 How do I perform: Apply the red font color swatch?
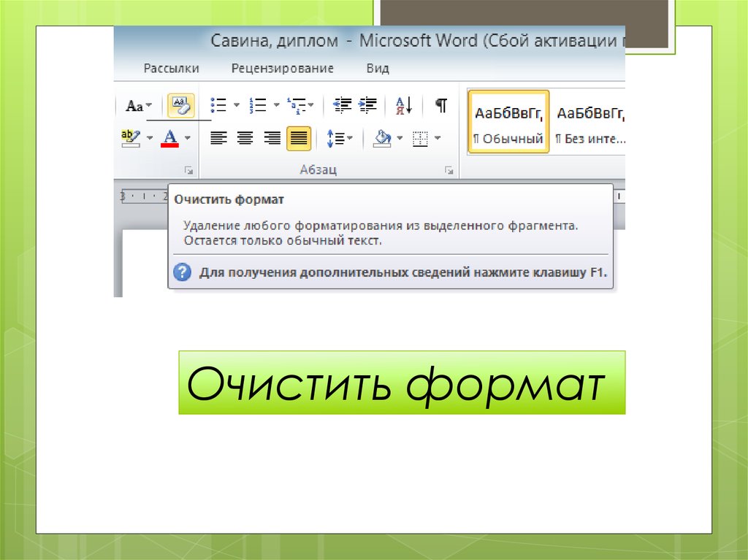(x=170, y=137)
